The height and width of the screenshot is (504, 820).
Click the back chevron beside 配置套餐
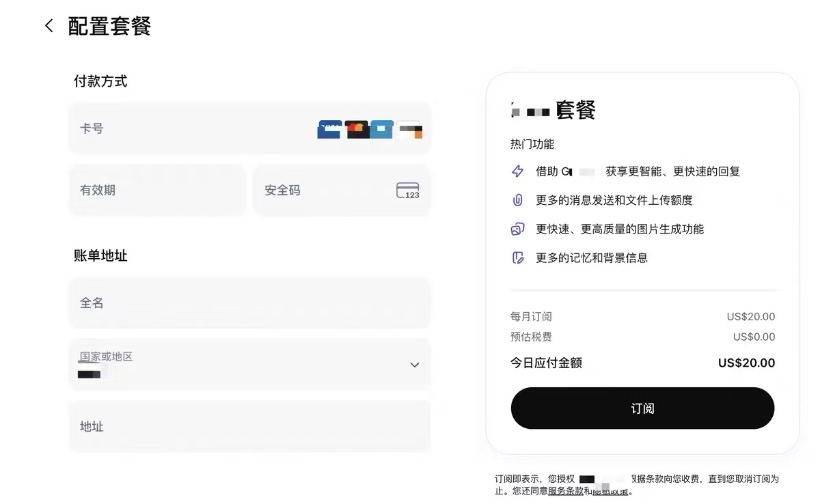pos(49,25)
